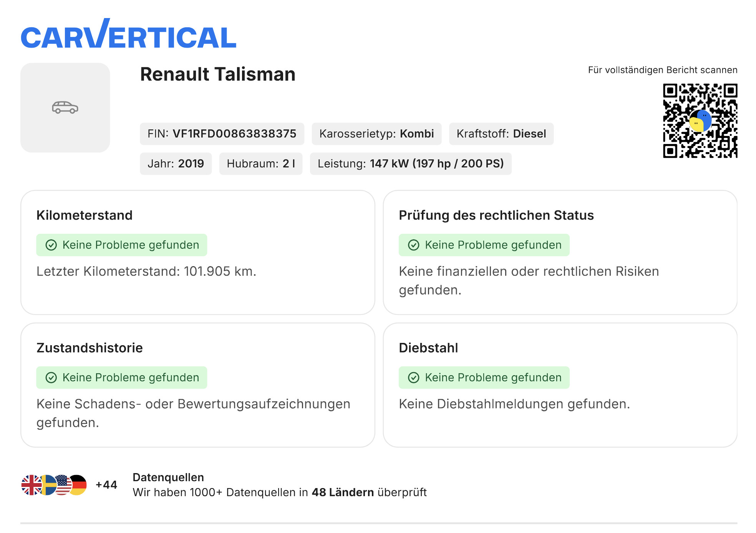Click the 'Für vollständigen Bericht scannen' text
This screenshot has height=533, width=756.
click(x=663, y=70)
